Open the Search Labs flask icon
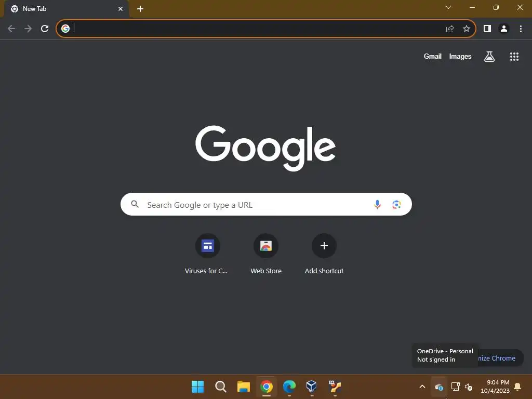The height and width of the screenshot is (399, 532). pos(489,57)
